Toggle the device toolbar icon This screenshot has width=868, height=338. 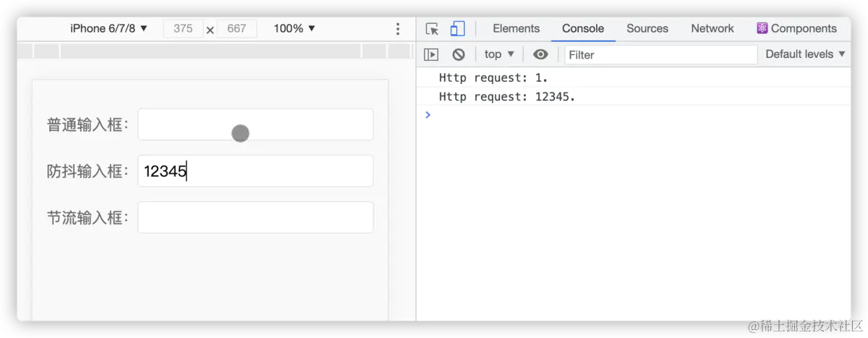[x=457, y=29]
